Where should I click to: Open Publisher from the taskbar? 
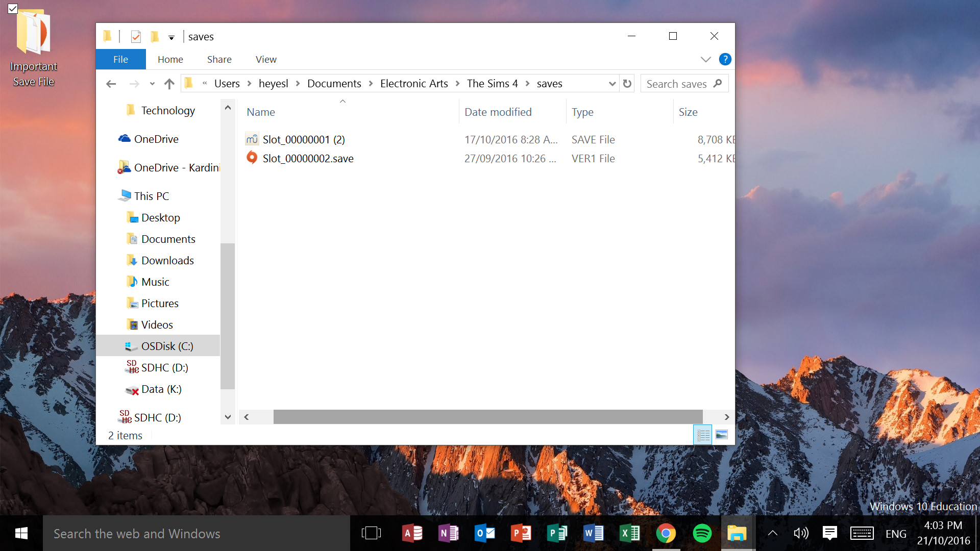(x=557, y=533)
